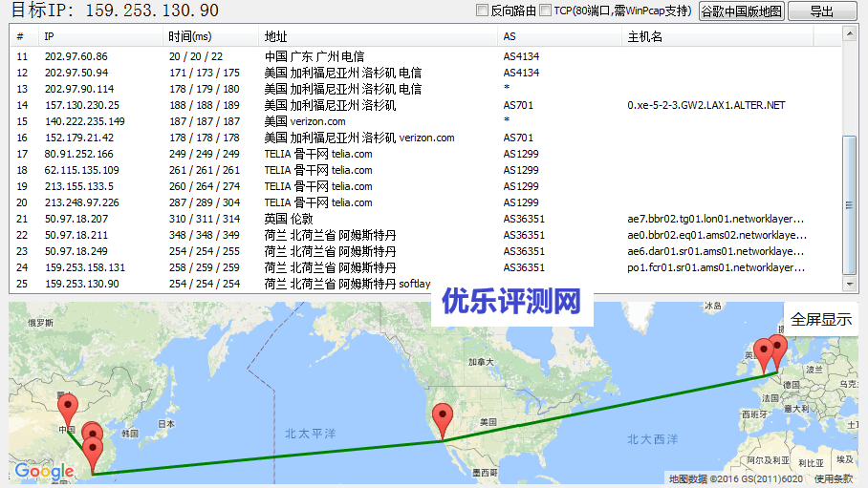Click the Google logo on the map
This screenshot has width=868, height=488.
(x=44, y=471)
